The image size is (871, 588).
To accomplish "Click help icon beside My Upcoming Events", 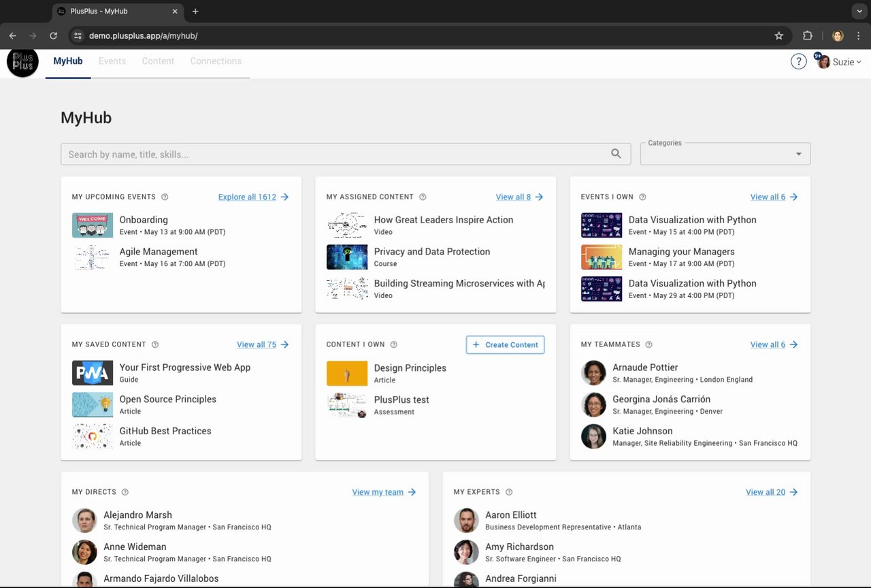I will point(165,197).
